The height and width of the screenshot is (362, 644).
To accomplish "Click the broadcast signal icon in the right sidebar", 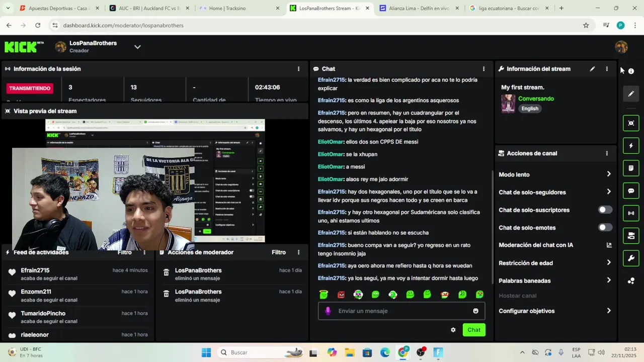I will 631,213.
